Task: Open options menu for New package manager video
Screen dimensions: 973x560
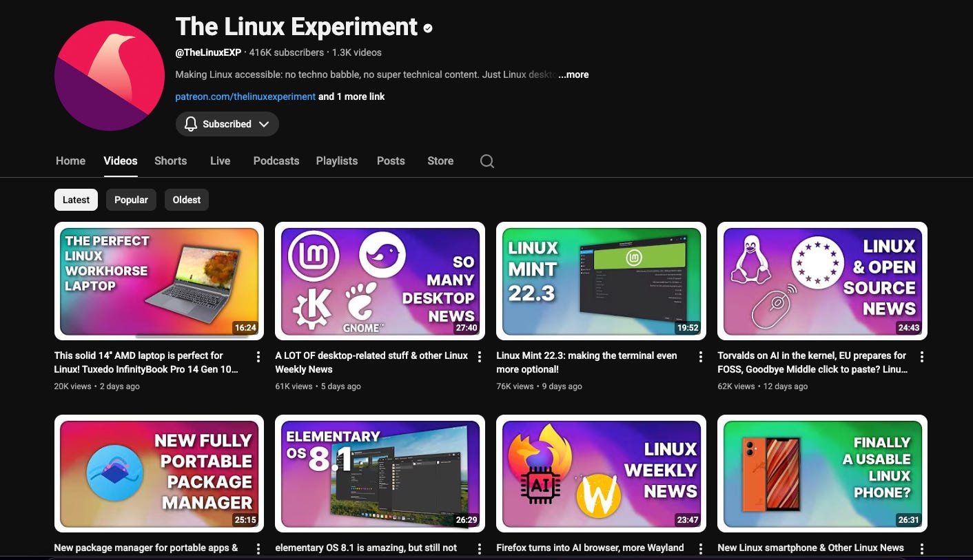Action: 258,549
